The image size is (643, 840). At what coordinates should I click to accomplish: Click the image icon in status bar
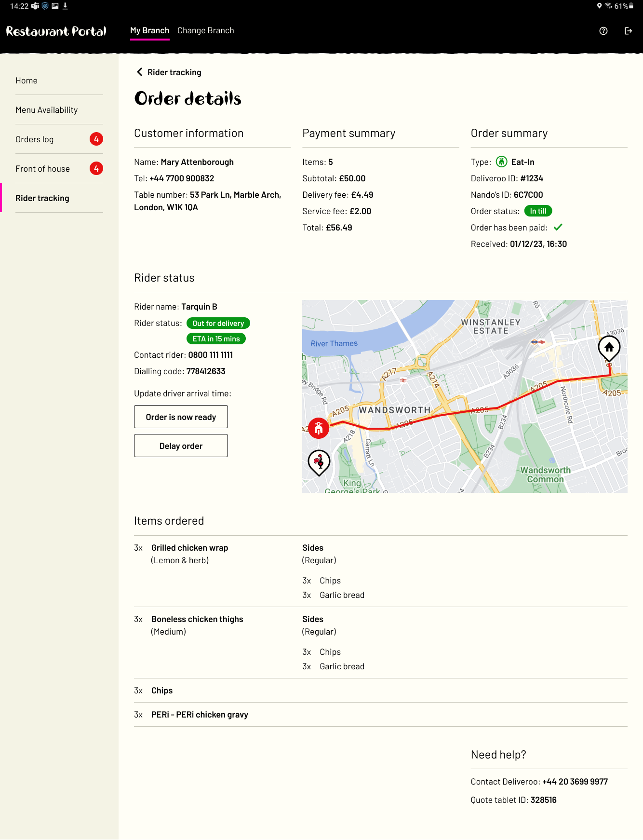coord(55,6)
